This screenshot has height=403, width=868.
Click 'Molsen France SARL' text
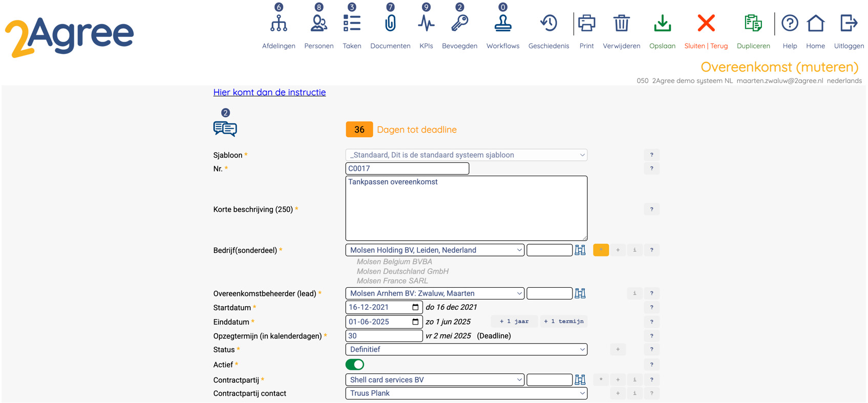392,281
